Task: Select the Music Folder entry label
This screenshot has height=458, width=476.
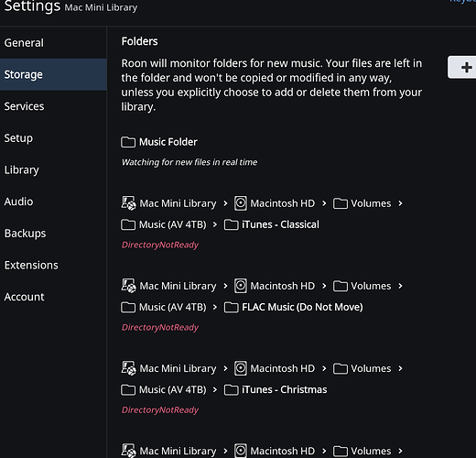Action: pyautogui.click(x=168, y=142)
